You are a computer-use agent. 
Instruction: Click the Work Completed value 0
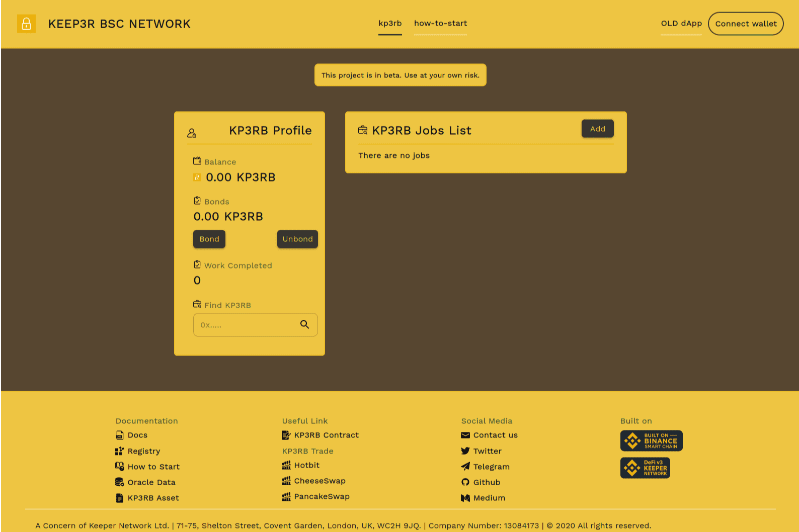tap(197, 280)
